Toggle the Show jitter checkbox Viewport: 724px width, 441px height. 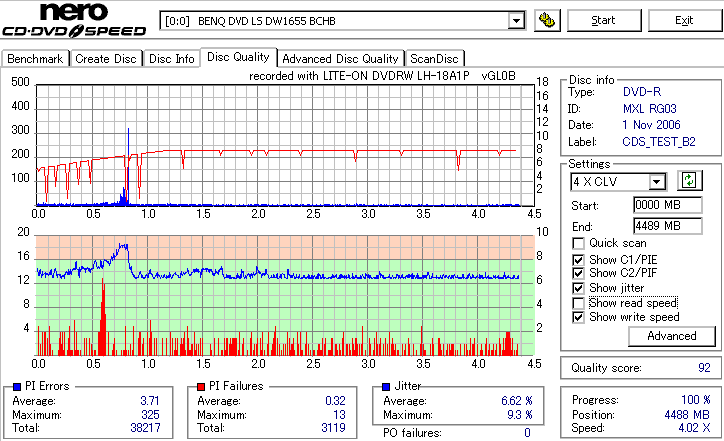[578, 288]
